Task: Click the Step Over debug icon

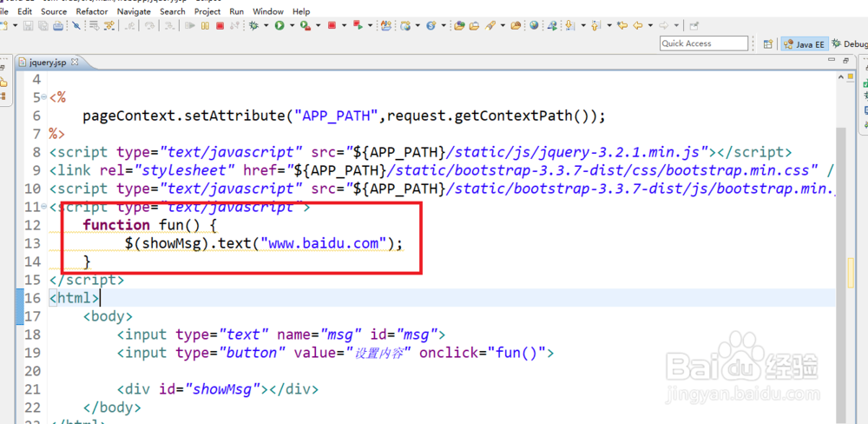Action: tap(149, 25)
